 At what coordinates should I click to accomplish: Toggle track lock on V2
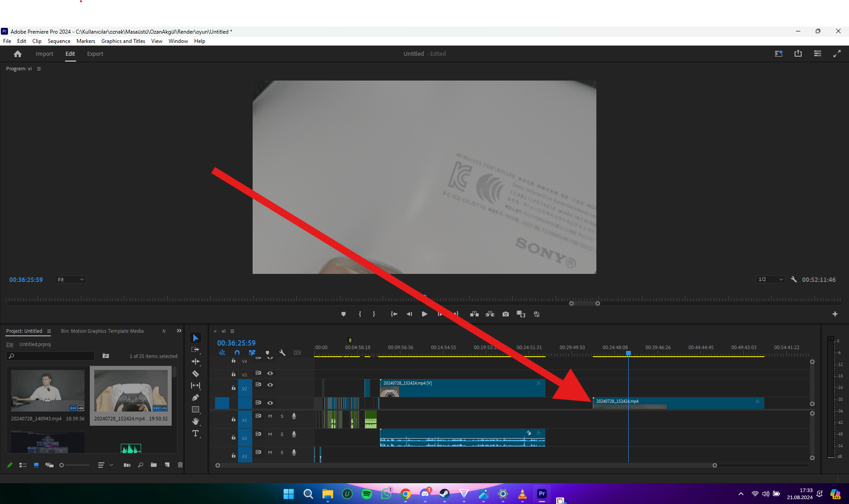[234, 388]
